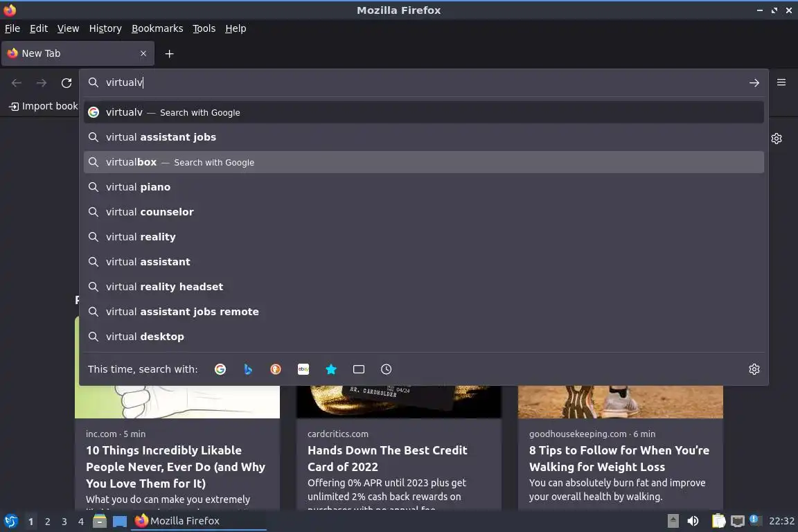This screenshot has height=532, width=798.
Task: Open the Help menu
Action: tap(236, 28)
